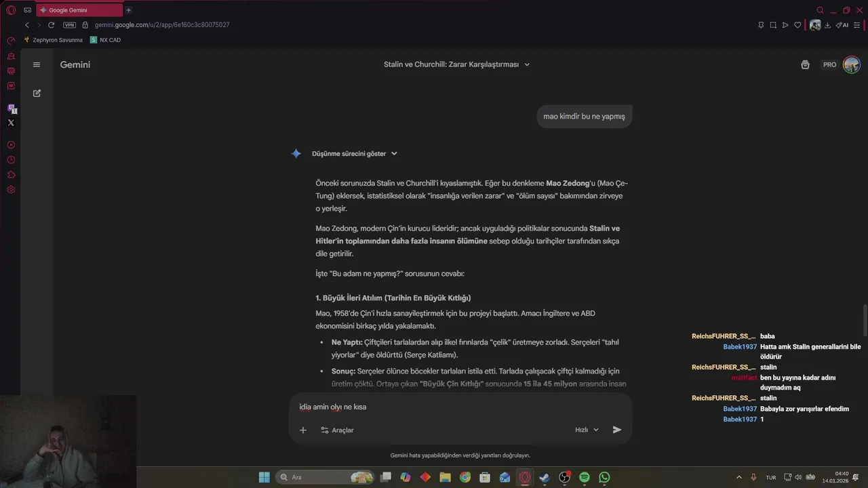868x488 pixels.
Task: Click the Gemini logo text
Action: (x=75, y=64)
